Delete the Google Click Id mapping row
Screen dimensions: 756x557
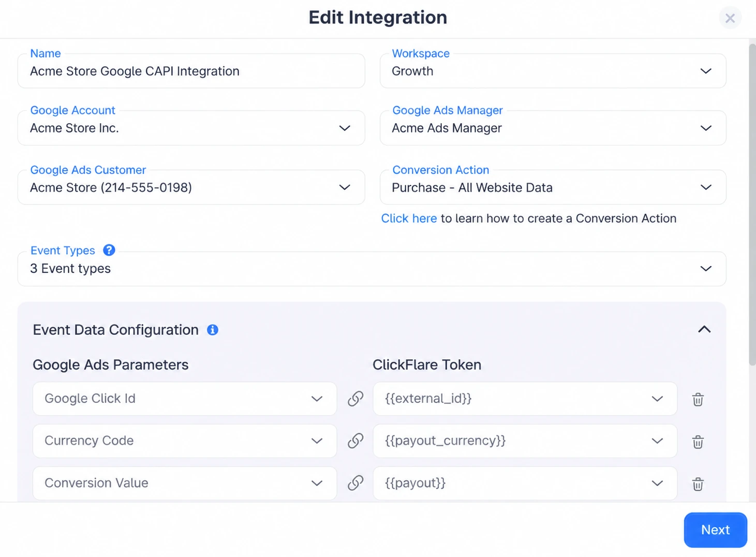(698, 399)
